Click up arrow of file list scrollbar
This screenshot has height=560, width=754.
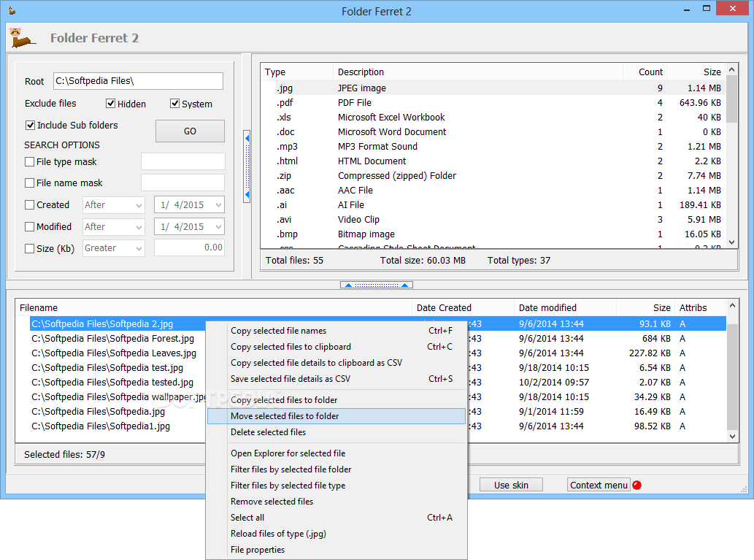[x=732, y=305]
